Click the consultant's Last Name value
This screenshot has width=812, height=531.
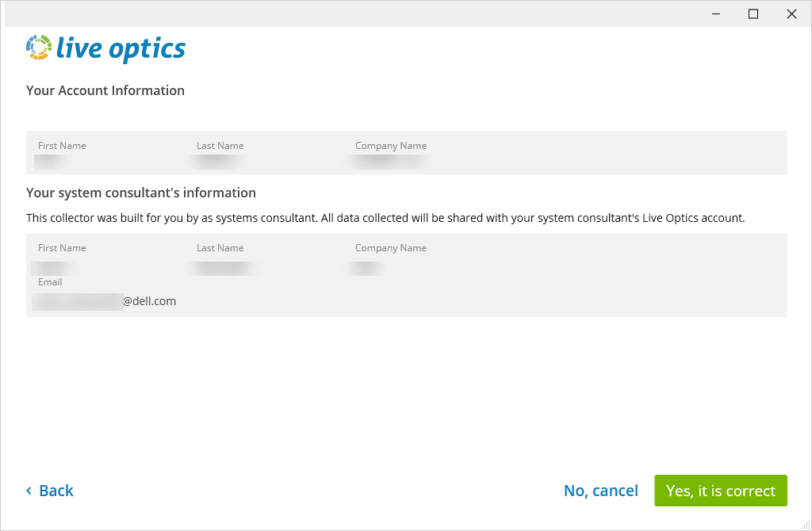(x=225, y=268)
